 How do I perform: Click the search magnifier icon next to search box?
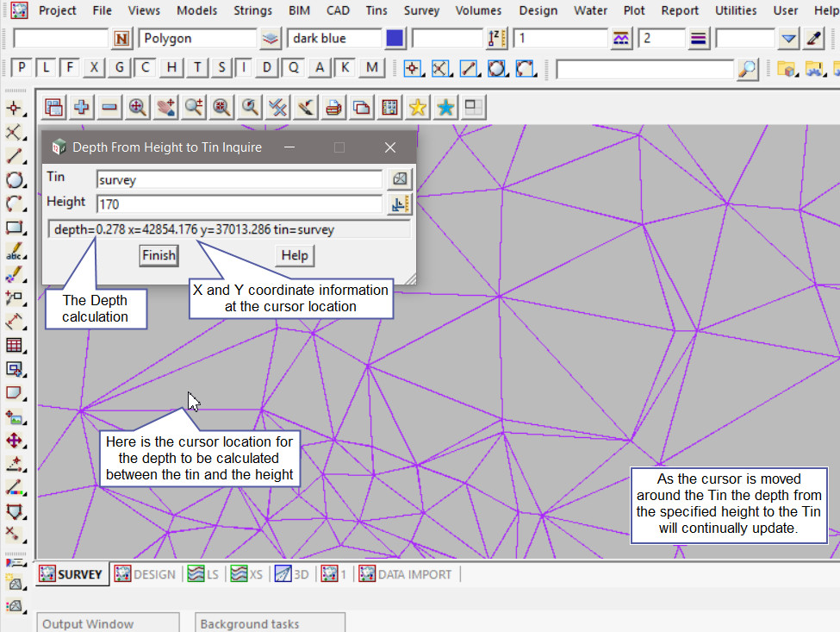[749, 68]
